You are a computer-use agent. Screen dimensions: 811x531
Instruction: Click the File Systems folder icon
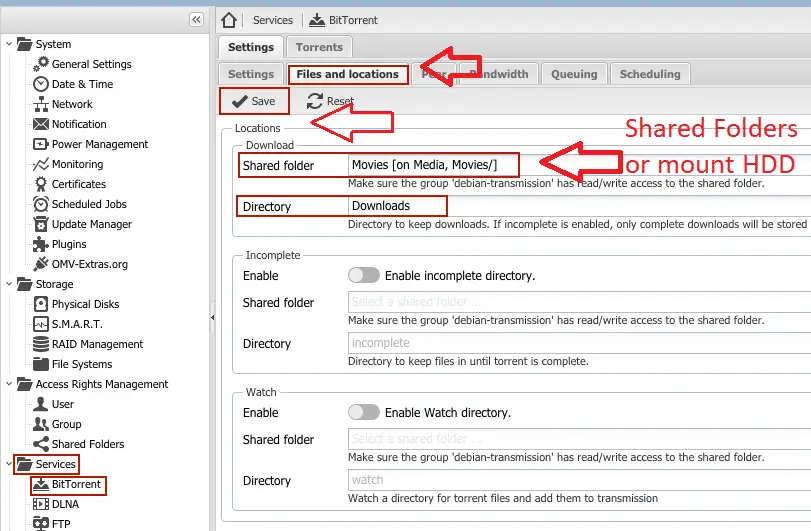click(x=41, y=364)
